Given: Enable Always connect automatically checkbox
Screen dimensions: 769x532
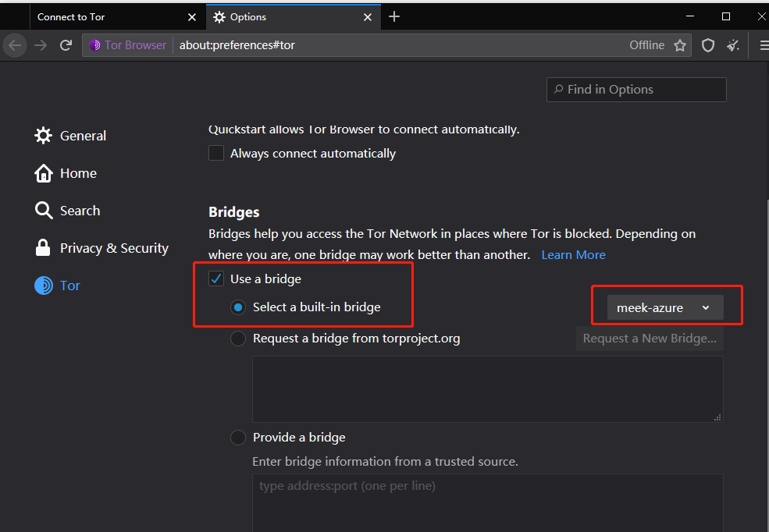Looking at the screenshot, I should [216, 154].
